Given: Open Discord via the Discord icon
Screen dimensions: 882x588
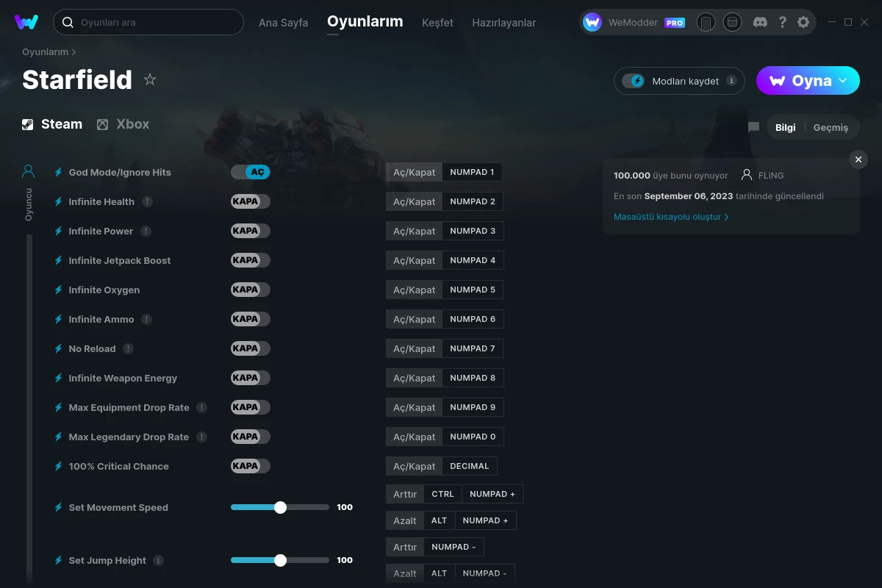Looking at the screenshot, I should (x=761, y=22).
